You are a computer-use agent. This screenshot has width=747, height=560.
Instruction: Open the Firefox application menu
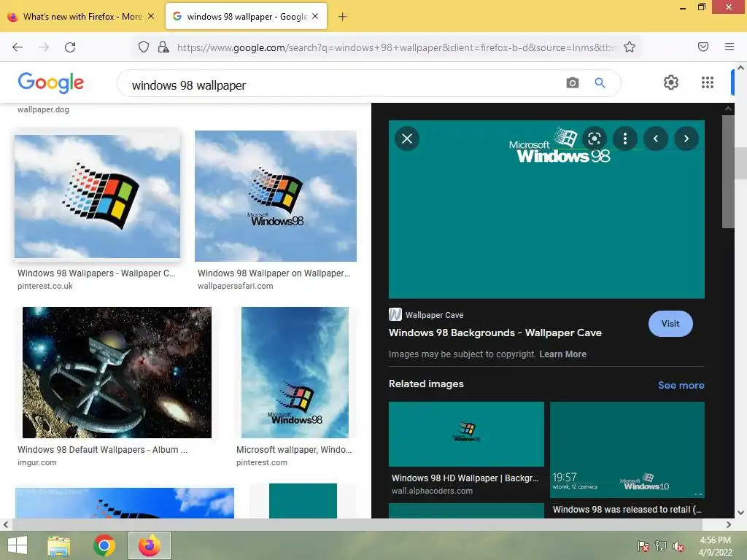point(729,47)
